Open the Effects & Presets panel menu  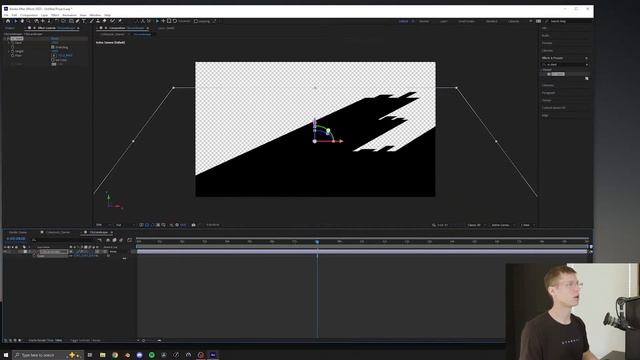[x=587, y=58]
